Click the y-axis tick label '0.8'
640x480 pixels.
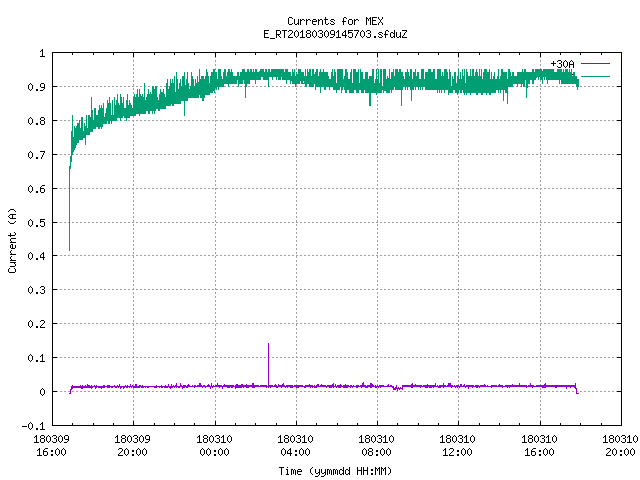click(x=36, y=121)
